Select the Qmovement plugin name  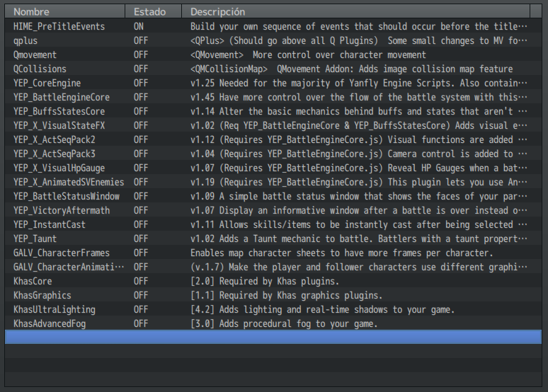point(35,55)
